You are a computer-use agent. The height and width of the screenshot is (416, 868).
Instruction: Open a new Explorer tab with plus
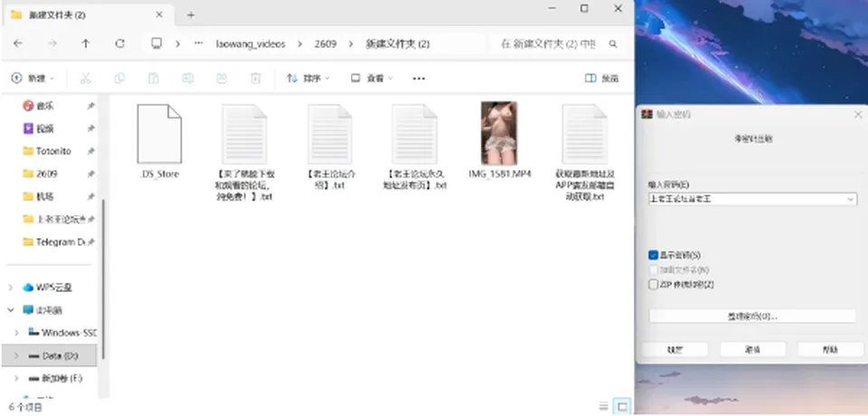191,15
